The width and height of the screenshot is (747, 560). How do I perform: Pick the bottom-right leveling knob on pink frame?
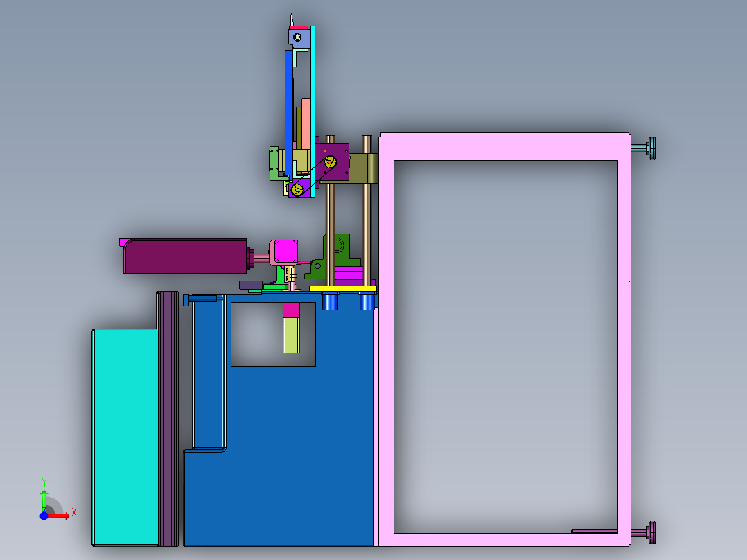(651, 532)
